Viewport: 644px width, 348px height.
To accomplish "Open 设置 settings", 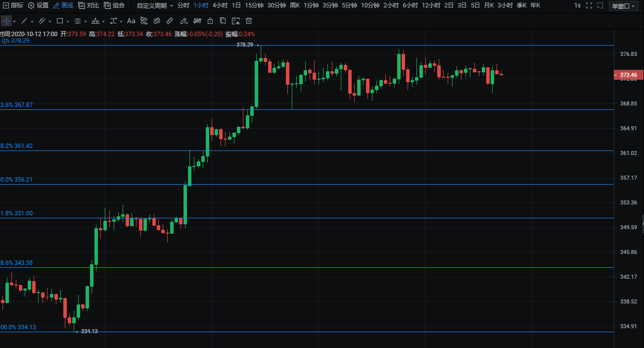I will (38, 5).
